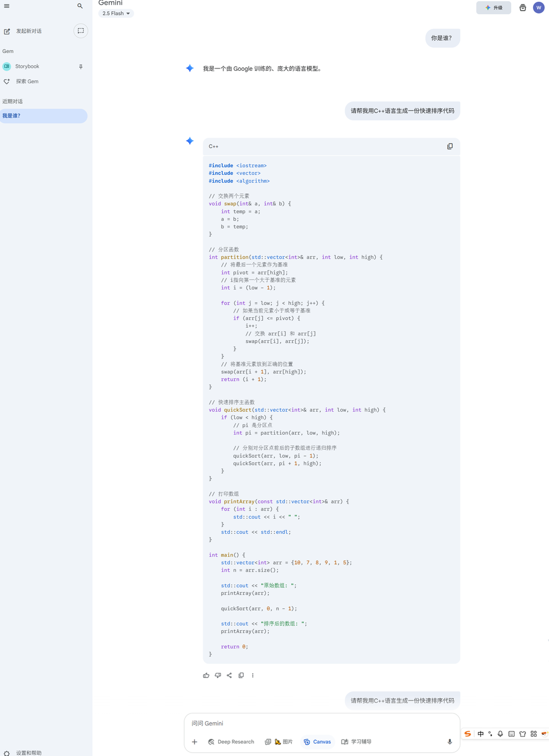This screenshot has width=549, height=756.
Task: Click the Gem section heading
Action: point(8,51)
